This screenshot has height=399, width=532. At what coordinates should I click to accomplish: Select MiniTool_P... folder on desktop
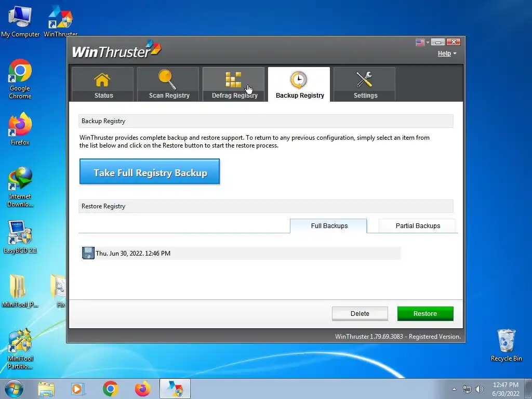[19, 291]
